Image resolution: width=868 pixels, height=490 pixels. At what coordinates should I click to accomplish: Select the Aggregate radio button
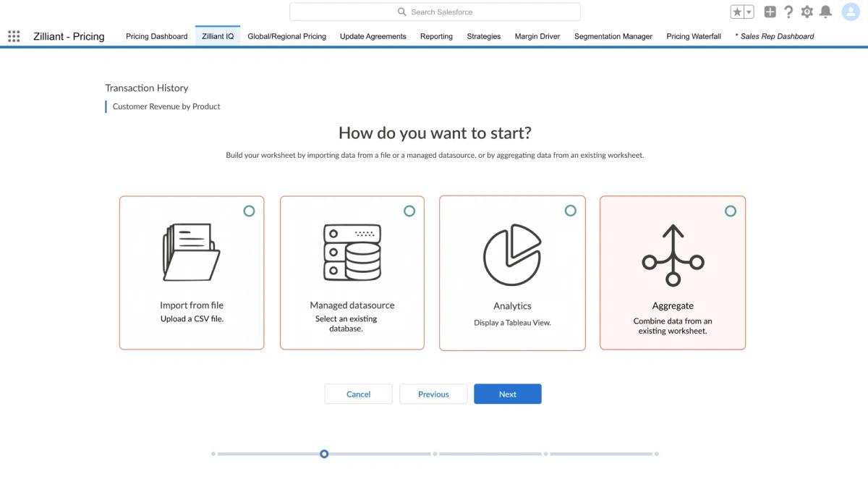pos(731,211)
